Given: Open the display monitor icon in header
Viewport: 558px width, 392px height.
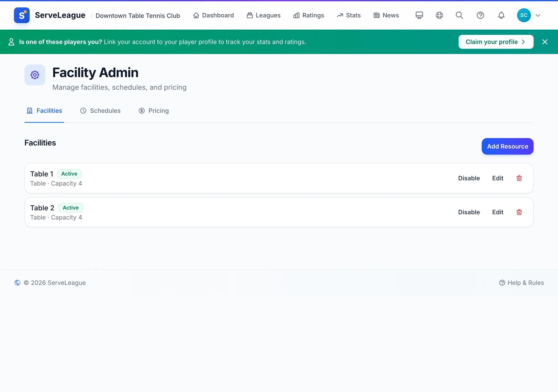Looking at the screenshot, I should (x=419, y=15).
